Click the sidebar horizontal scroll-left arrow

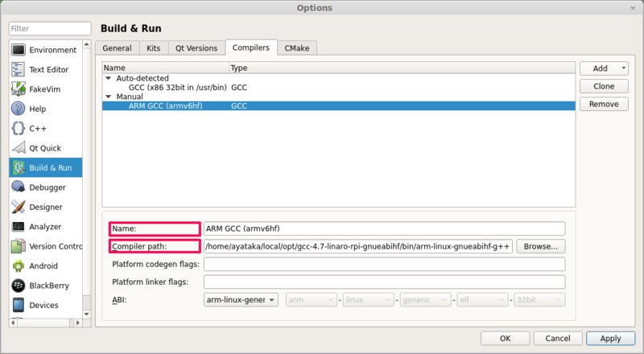[x=13, y=323]
